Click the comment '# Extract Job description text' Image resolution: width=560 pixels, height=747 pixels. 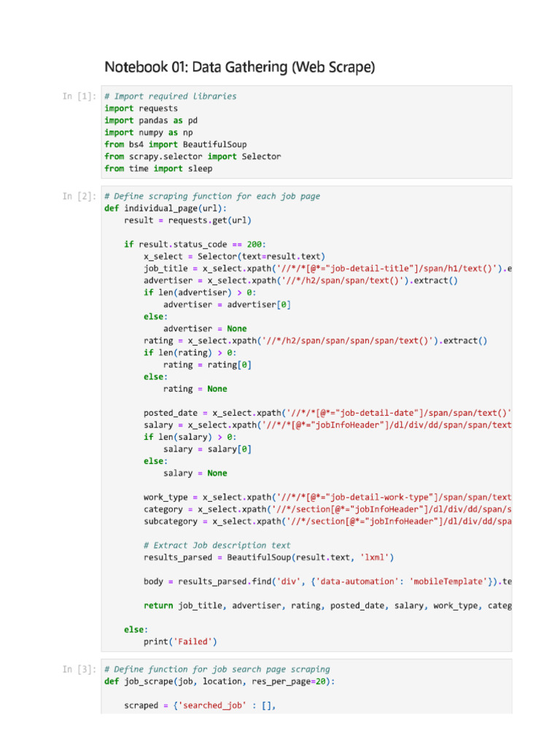[217, 546]
